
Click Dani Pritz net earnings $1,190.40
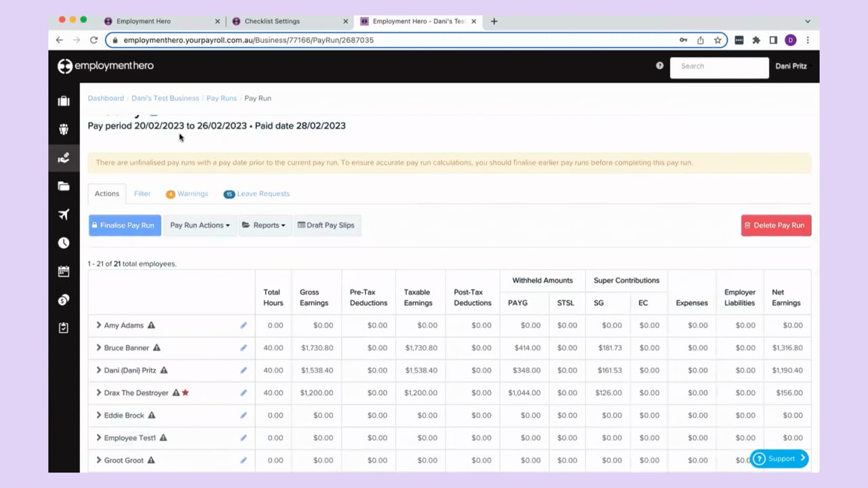[x=787, y=370]
